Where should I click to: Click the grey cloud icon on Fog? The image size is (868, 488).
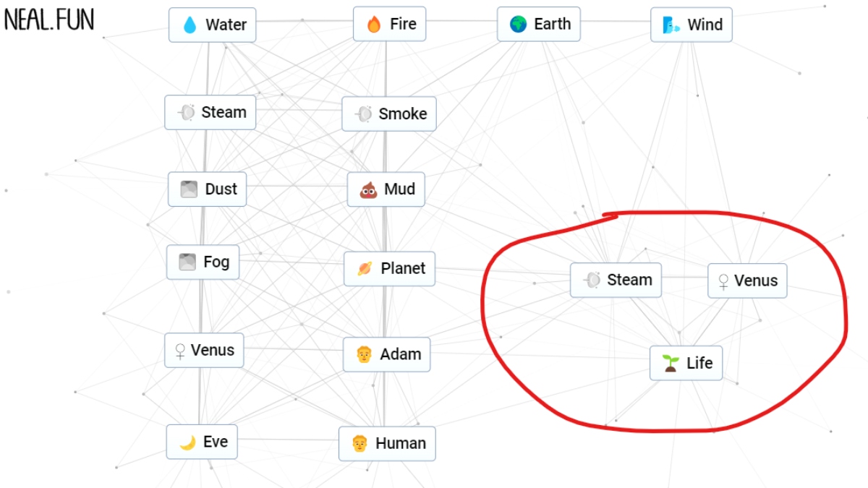(187, 262)
